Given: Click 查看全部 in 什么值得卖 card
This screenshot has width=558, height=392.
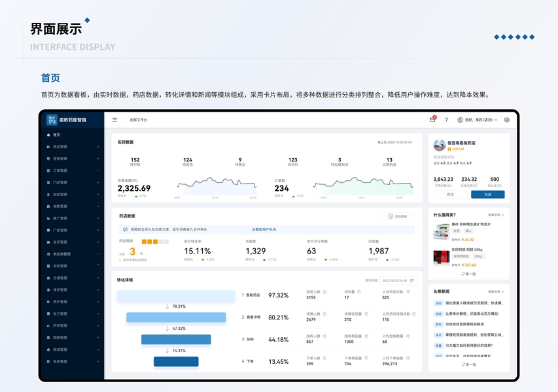Looking at the screenshot, I should [496, 215].
